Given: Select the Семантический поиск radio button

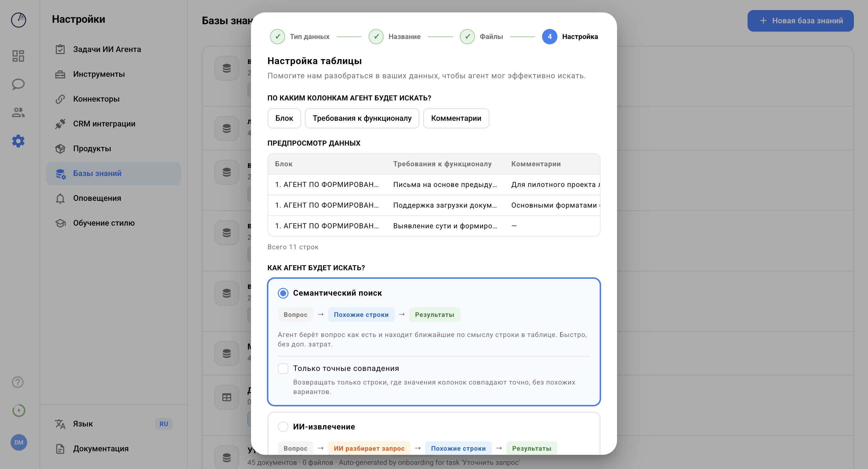Looking at the screenshot, I should 283,293.
